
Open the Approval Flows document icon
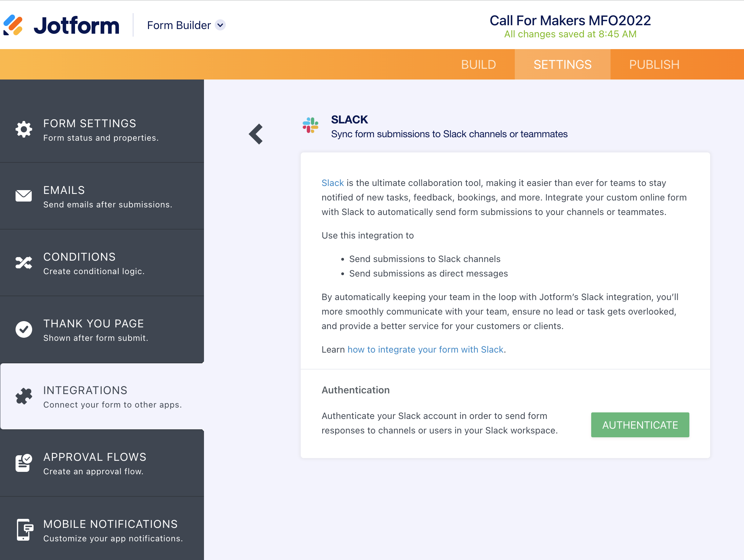tap(24, 463)
